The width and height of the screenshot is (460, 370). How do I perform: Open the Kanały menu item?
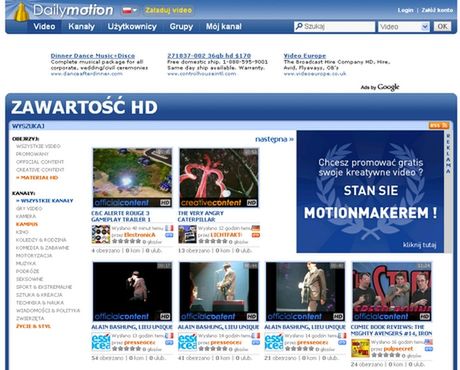81,27
